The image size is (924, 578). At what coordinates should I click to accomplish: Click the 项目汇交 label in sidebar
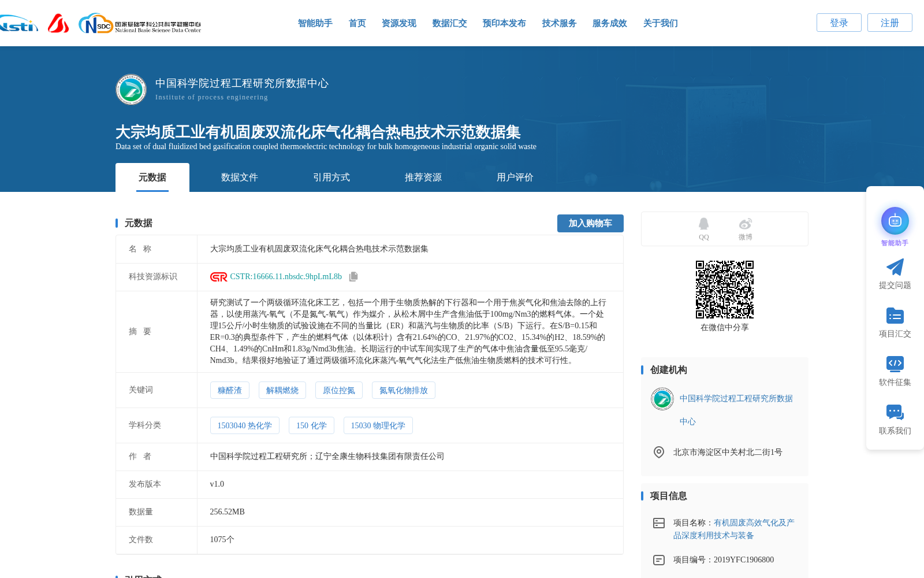pos(895,334)
